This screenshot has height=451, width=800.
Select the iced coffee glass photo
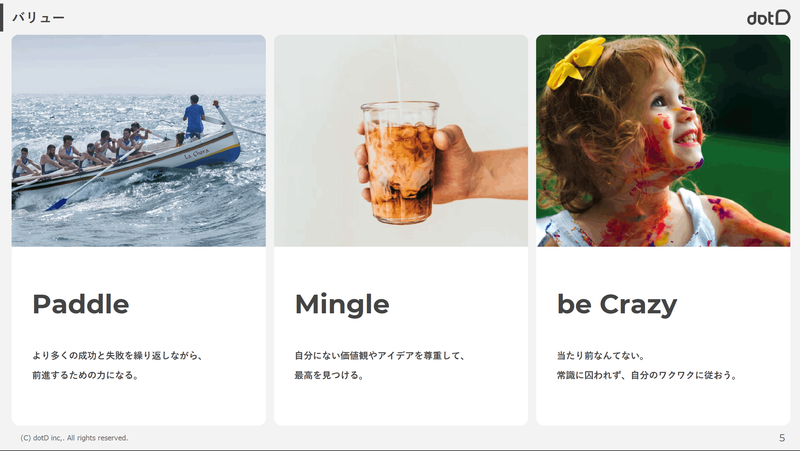(x=401, y=141)
